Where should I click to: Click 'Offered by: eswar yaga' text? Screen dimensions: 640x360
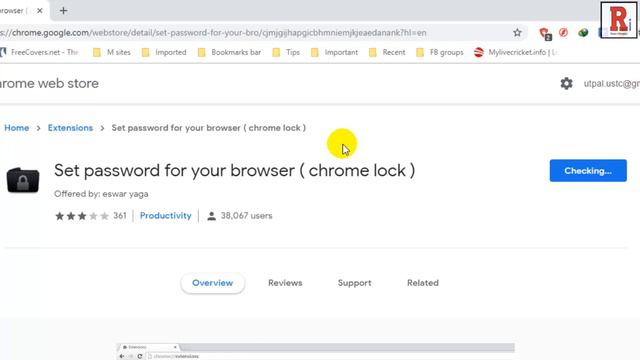click(101, 194)
